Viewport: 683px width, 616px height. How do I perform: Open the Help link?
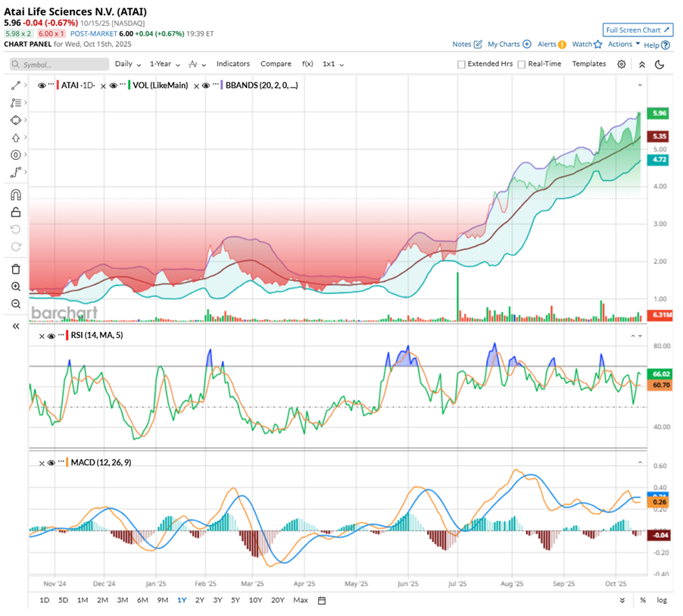(656, 45)
